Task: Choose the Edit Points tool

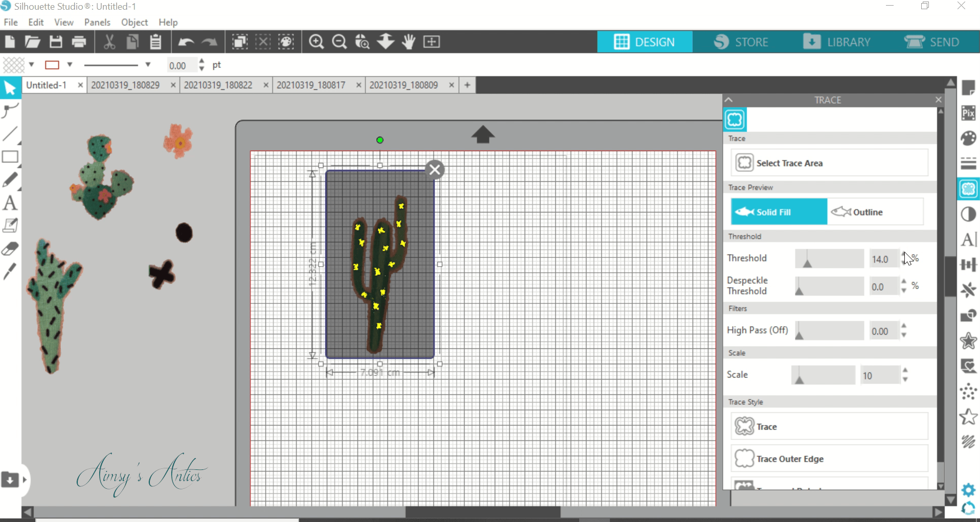Action: pyautogui.click(x=10, y=110)
